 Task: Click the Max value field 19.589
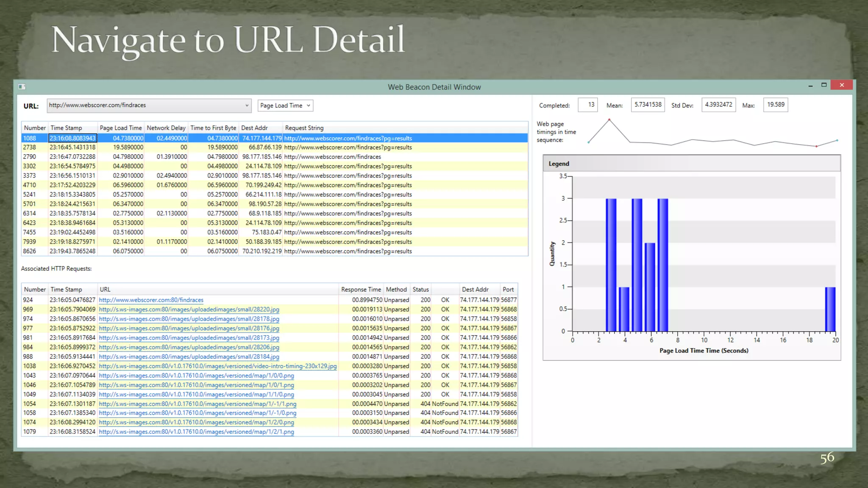coord(775,105)
